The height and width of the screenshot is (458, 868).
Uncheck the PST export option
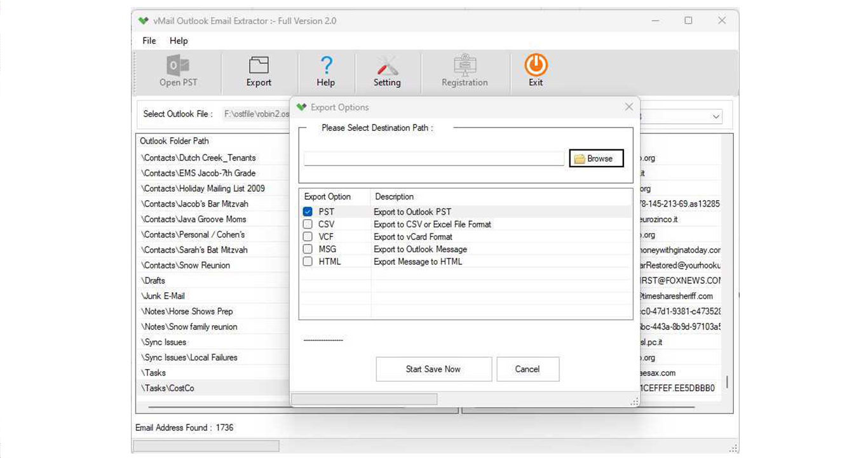308,212
